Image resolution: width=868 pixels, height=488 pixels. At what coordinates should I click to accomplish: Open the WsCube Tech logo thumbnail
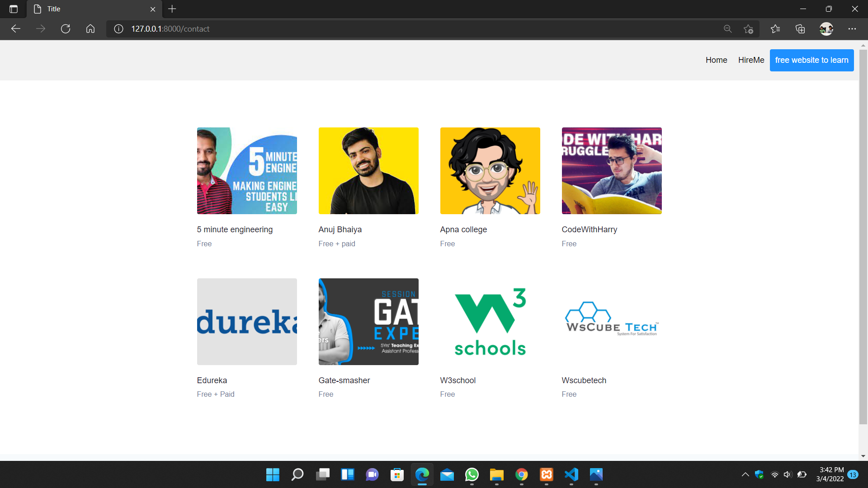point(612,322)
